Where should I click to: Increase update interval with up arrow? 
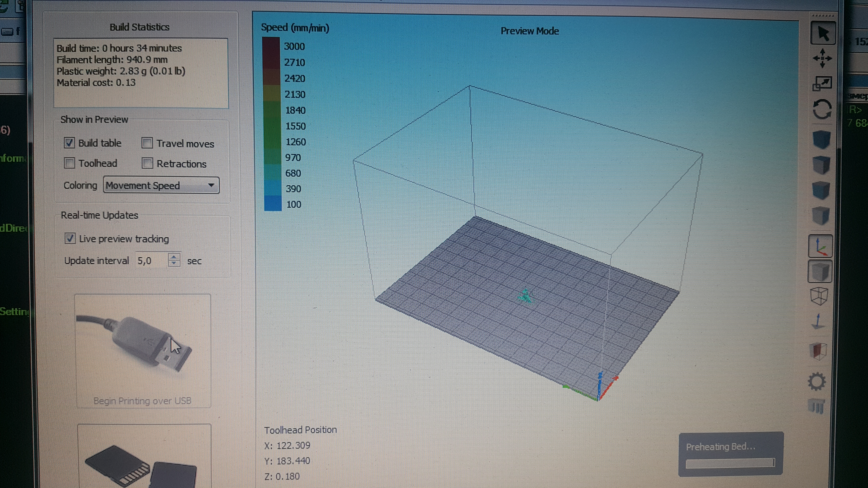174,257
